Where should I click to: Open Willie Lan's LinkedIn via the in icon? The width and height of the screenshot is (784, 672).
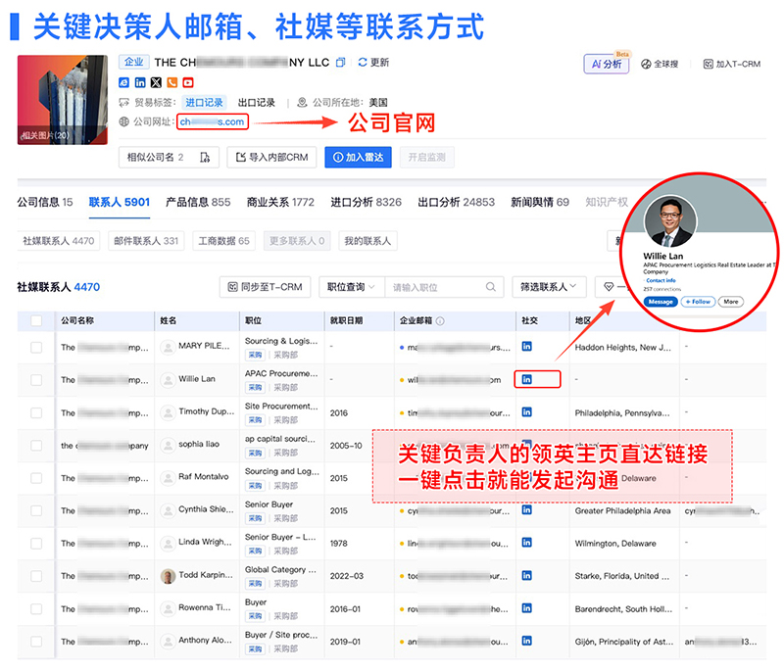click(x=527, y=379)
